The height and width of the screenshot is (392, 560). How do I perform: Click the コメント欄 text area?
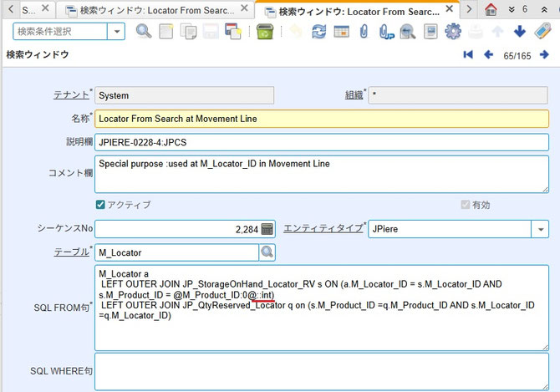(322, 174)
